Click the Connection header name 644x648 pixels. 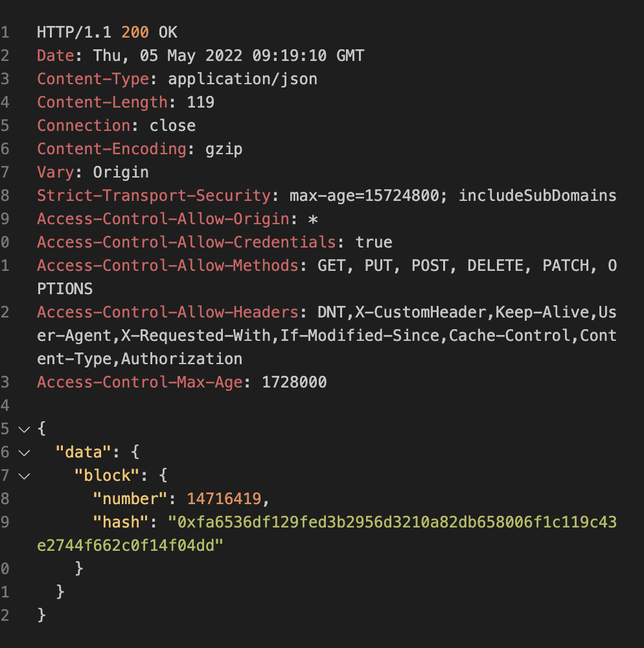pos(84,126)
